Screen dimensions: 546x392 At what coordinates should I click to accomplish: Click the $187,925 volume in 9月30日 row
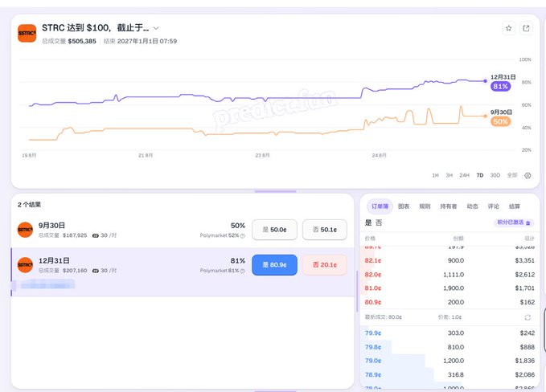tap(75, 235)
